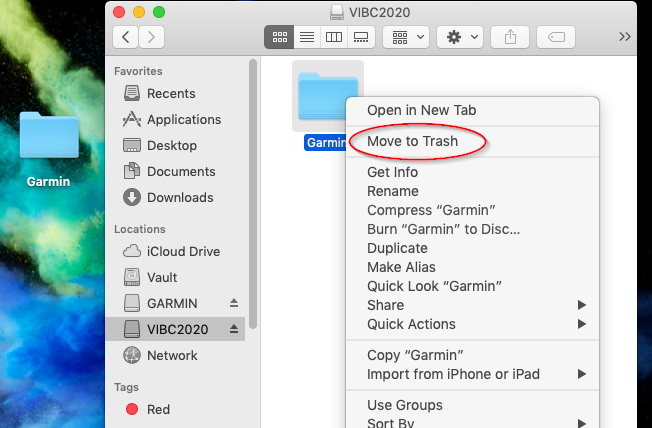Eject the VIBC2020 drive

234,329
